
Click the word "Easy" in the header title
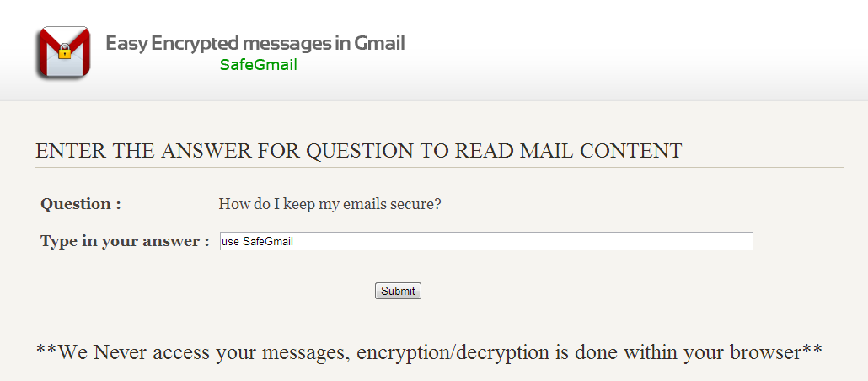click(x=126, y=44)
